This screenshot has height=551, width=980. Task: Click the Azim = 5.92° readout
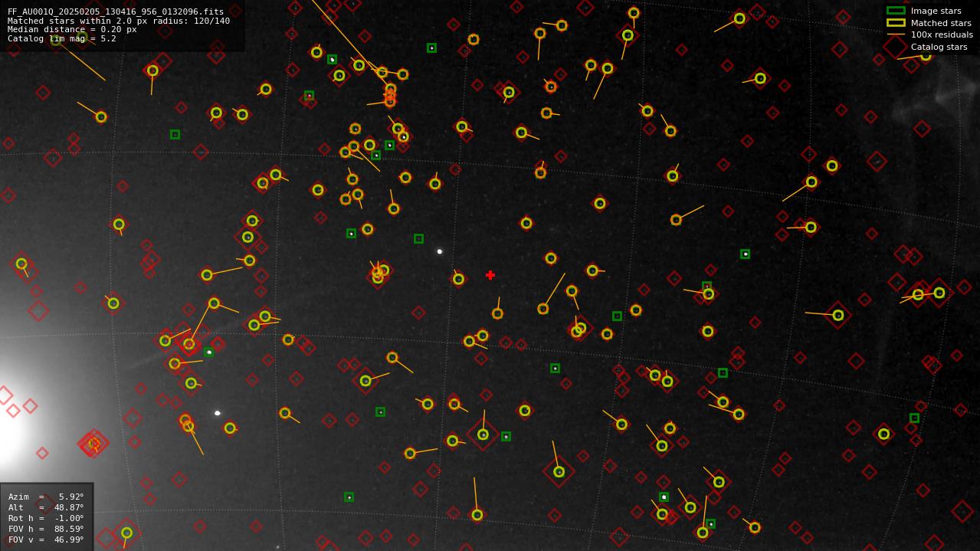point(46,497)
